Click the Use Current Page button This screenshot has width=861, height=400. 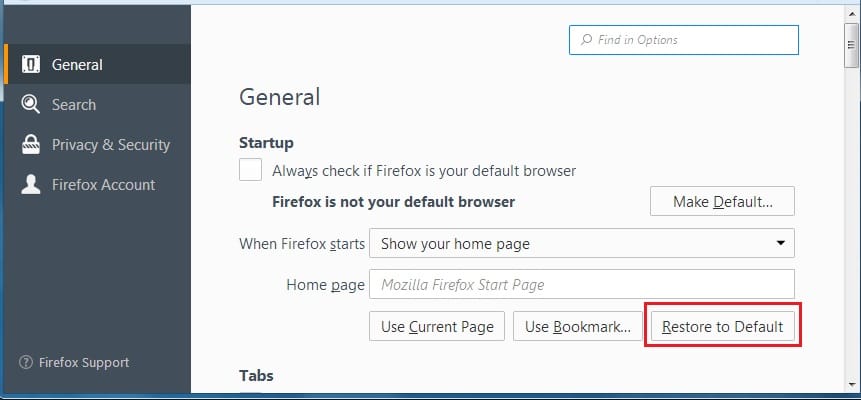point(437,326)
